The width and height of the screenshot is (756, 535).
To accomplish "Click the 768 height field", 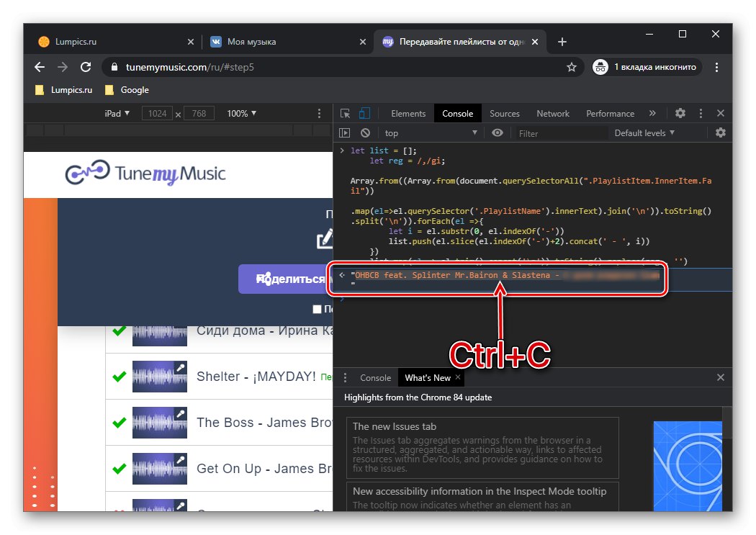I will (199, 114).
